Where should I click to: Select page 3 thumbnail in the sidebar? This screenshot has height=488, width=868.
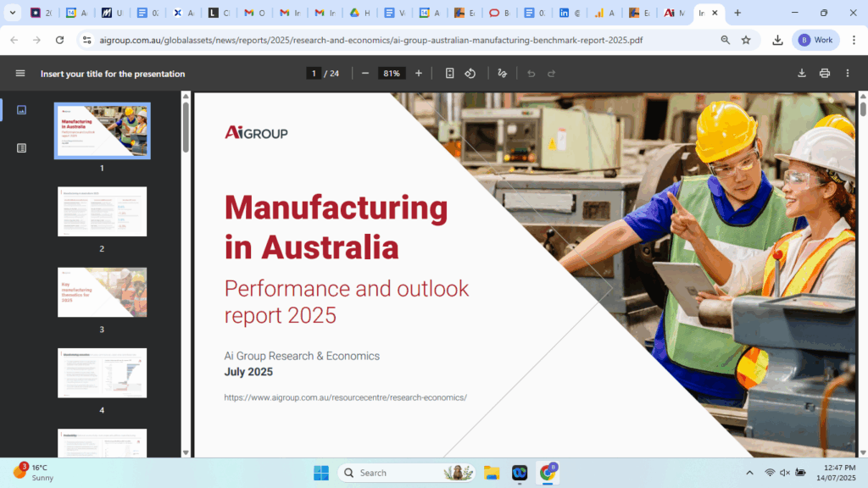click(102, 291)
